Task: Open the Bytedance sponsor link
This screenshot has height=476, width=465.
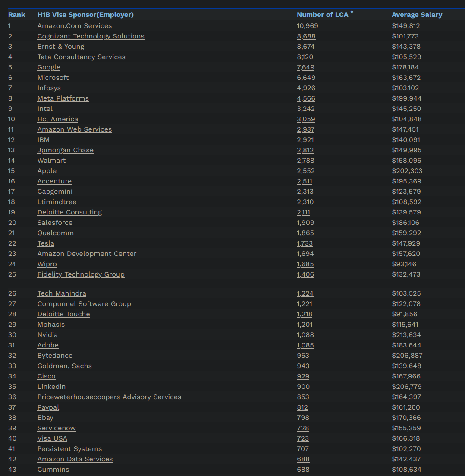Action: click(55, 356)
